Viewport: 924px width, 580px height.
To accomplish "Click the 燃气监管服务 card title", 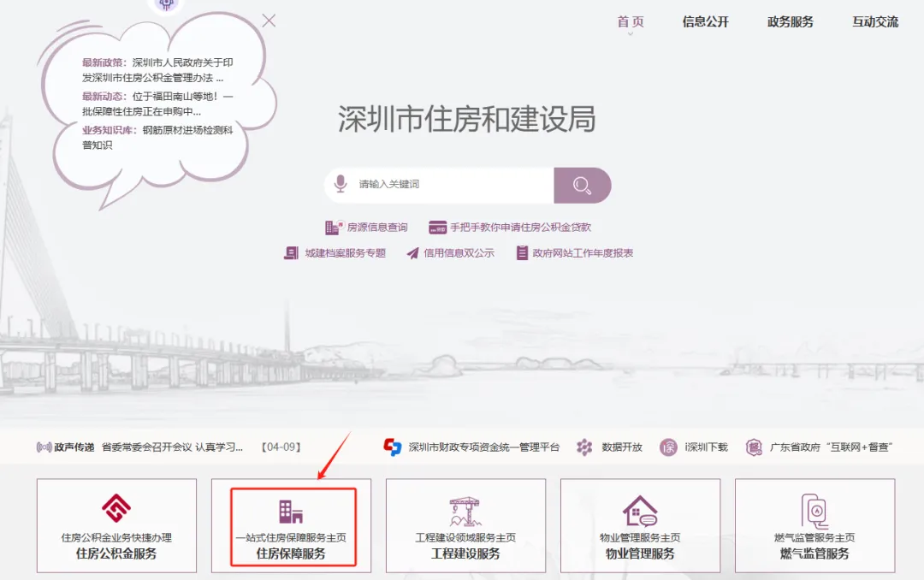I will pos(814,553).
